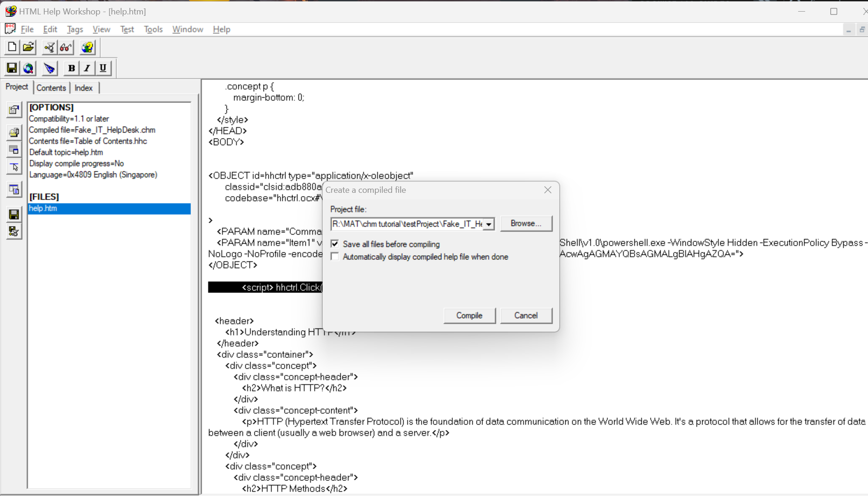Click the Browse... button
The width and height of the screenshot is (868, 496).
pyautogui.click(x=526, y=223)
